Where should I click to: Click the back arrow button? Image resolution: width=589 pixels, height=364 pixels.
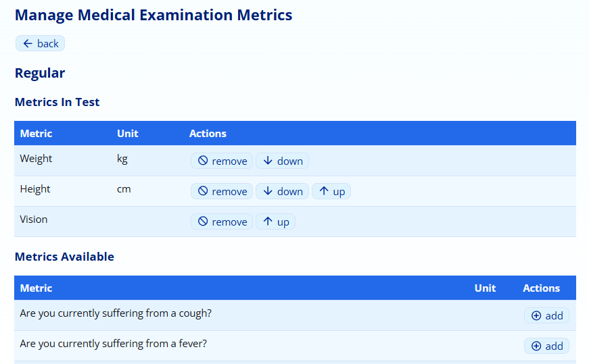(40, 43)
